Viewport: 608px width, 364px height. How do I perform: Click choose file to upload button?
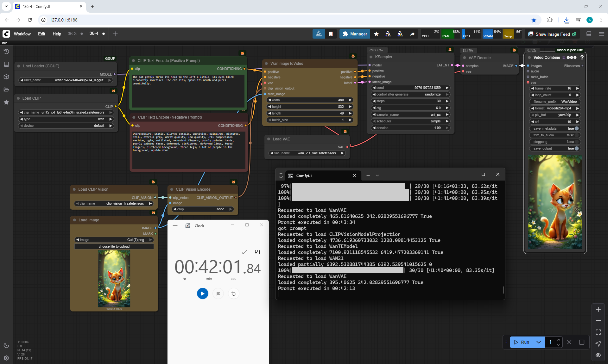pyautogui.click(x=114, y=246)
